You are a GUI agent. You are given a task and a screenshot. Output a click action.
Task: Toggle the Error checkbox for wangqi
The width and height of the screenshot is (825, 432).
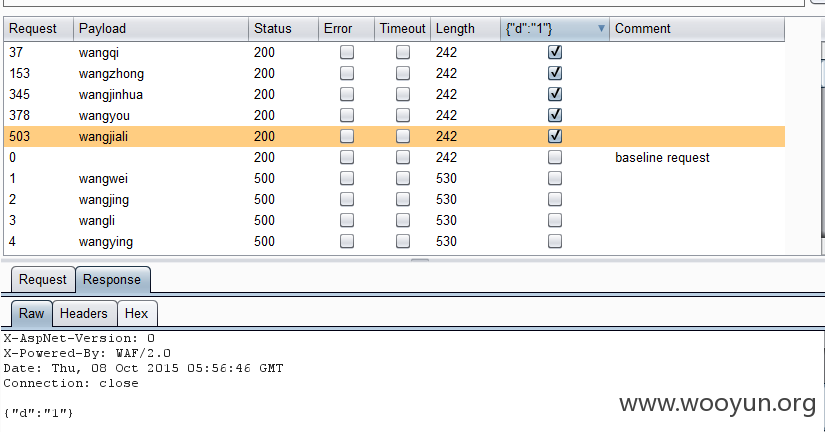[347, 52]
